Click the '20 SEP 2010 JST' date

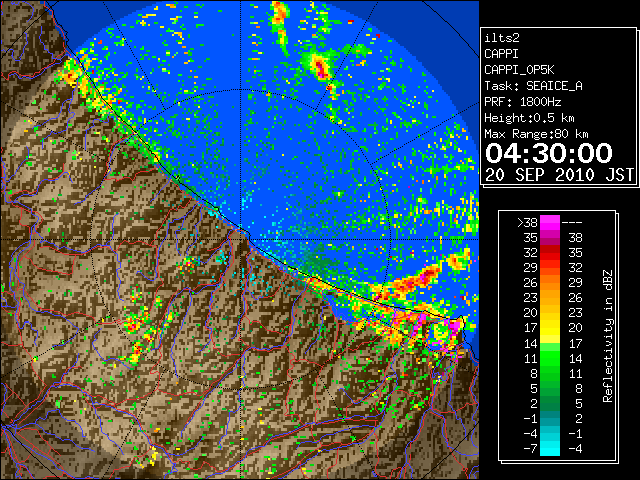pos(559,175)
